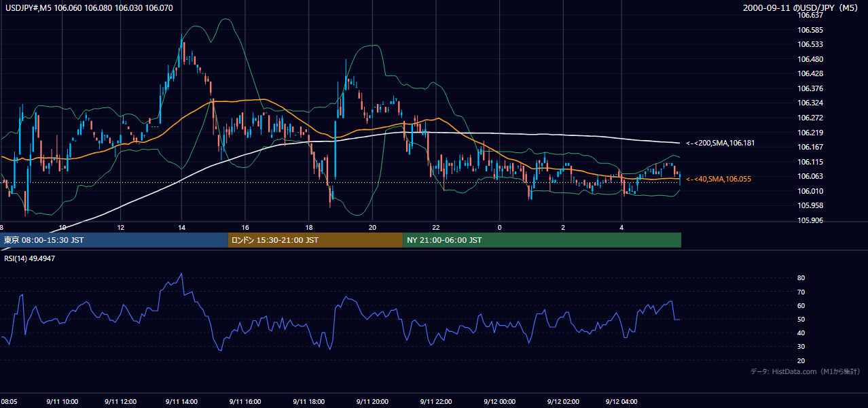Click the 9/11 22:00 time axis label
The height and width of the screenshot is (408, 868).
click(436, 401)
